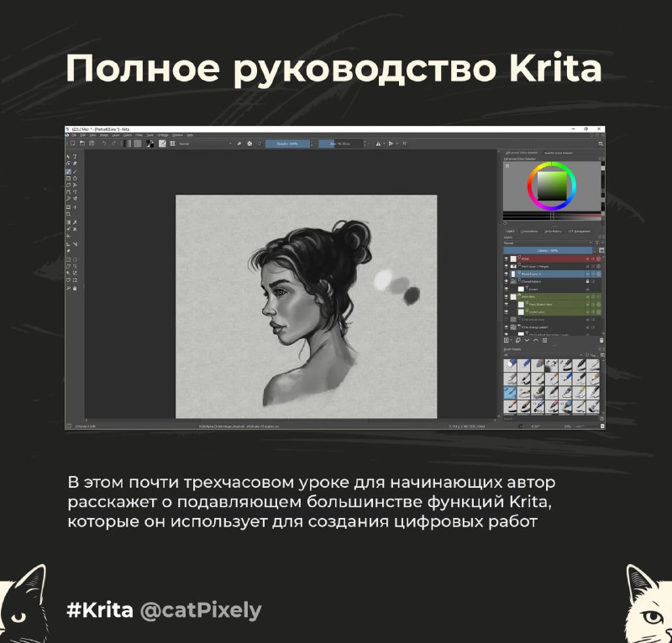The width and height of the screenshot is (672, 643).
Task: Adjust the toolbar brush opacity slider
Action: (x=287, y=144)
